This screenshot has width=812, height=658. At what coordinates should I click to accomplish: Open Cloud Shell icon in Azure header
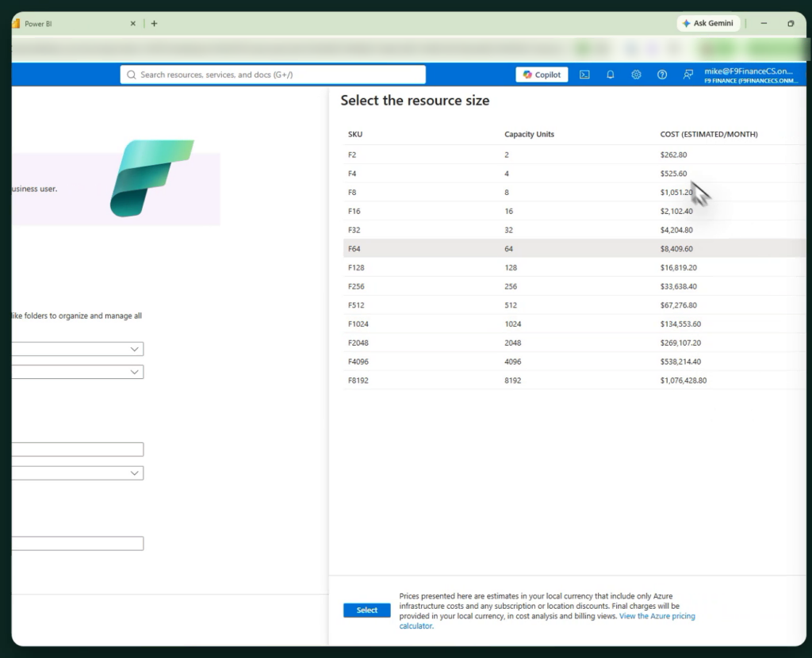[584, 75]
